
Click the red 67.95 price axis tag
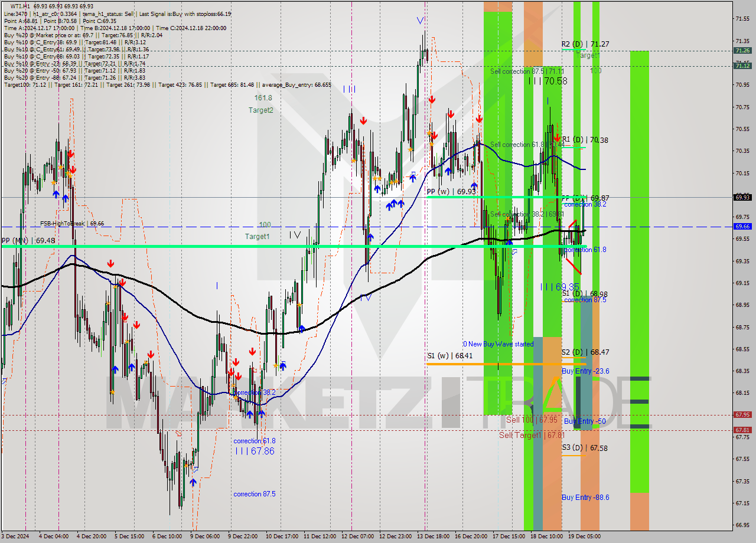point(742,415)
